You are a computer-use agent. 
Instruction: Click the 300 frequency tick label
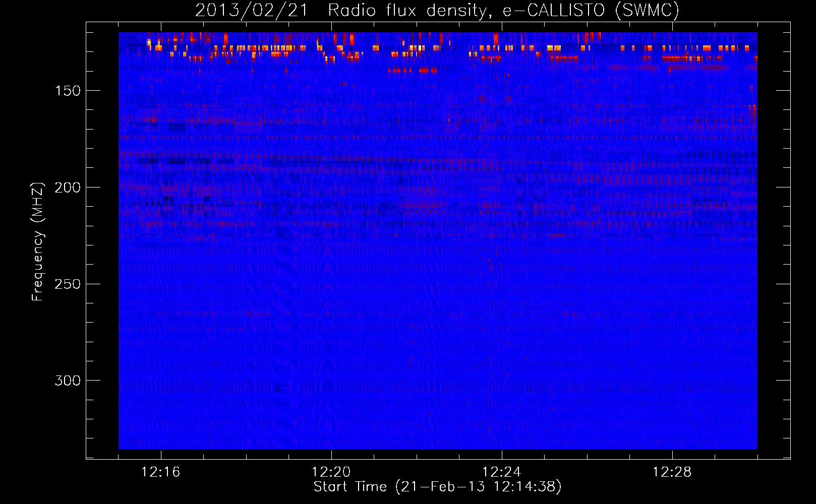point(68,381)
